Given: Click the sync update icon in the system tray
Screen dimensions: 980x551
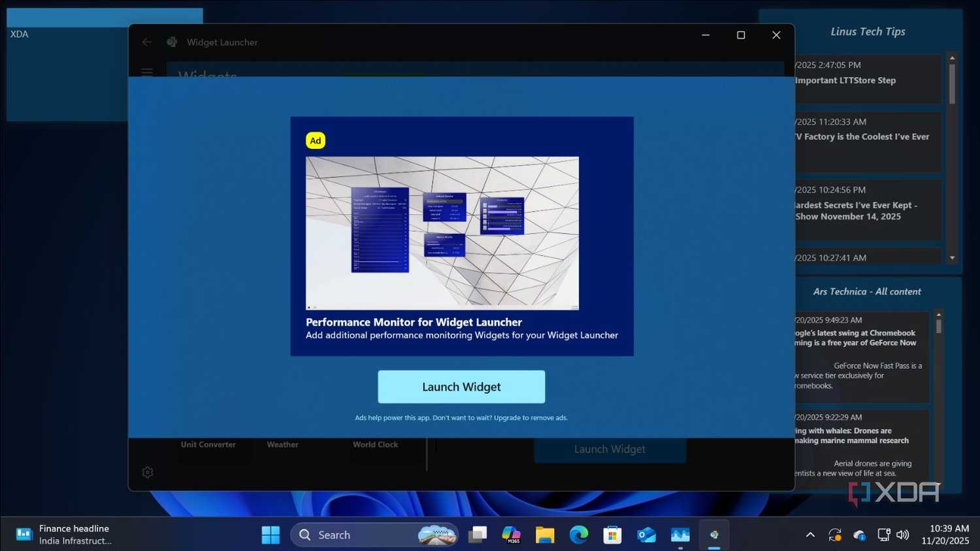Looking at the screenshot, I should 835,535.
